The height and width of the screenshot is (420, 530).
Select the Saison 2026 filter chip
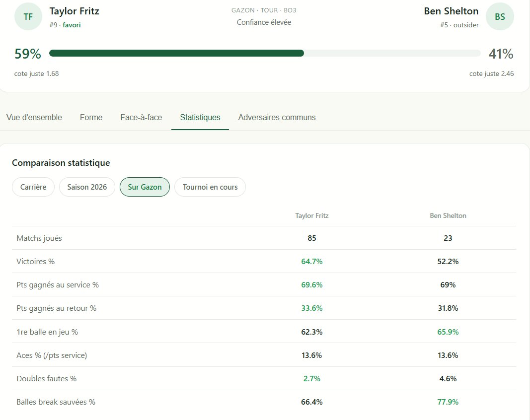coord(87,187)
